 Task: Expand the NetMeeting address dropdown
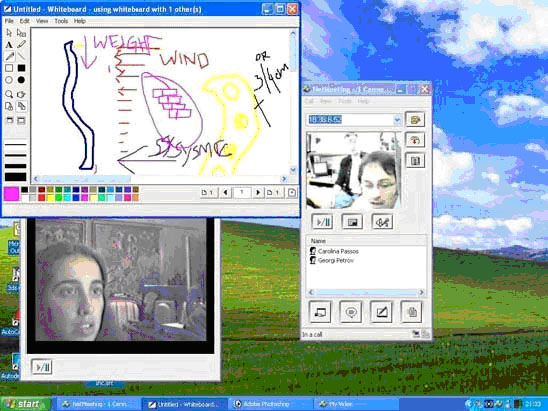click(397, 120)
